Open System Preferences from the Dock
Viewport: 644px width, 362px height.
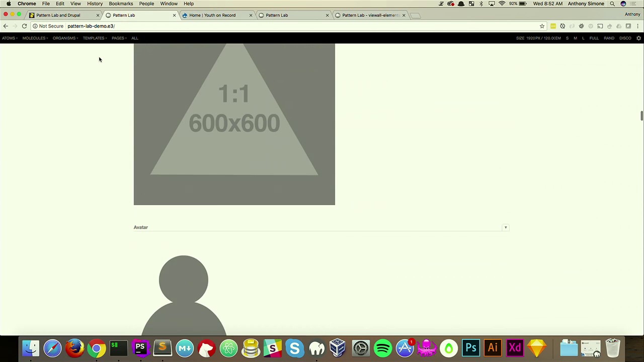tap(360, 348)
